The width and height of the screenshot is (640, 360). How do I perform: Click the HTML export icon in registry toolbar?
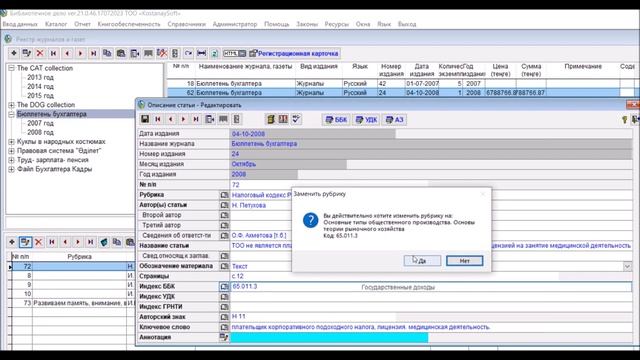click(x=234, y=53)
